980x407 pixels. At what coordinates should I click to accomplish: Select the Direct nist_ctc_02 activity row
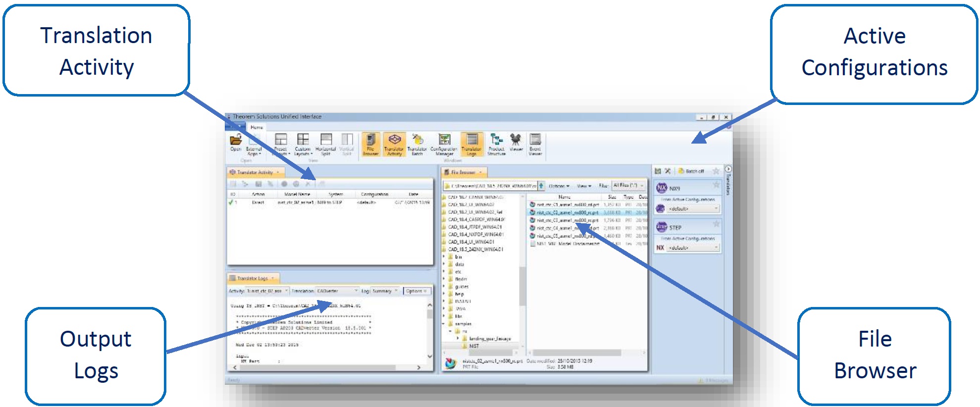[x=330, y=203]
